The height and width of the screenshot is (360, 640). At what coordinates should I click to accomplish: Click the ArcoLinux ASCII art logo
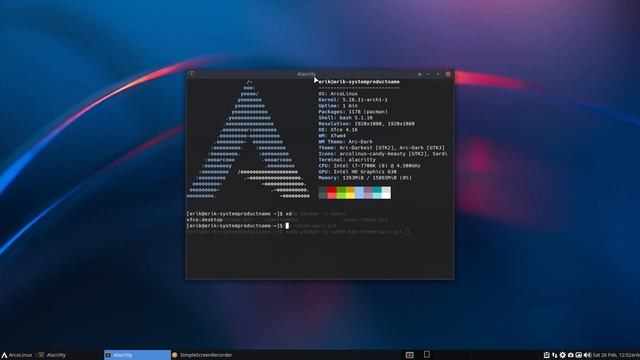point(249,139)
